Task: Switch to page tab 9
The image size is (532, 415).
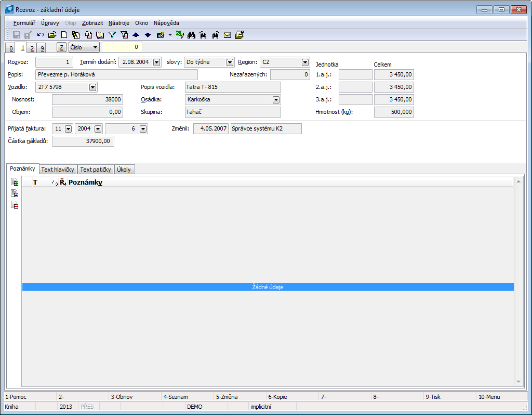Action: pos(42,48)
